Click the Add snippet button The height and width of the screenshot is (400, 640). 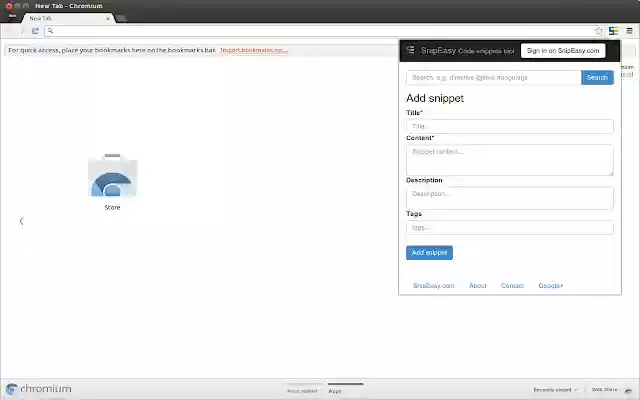tap(429, 253)
